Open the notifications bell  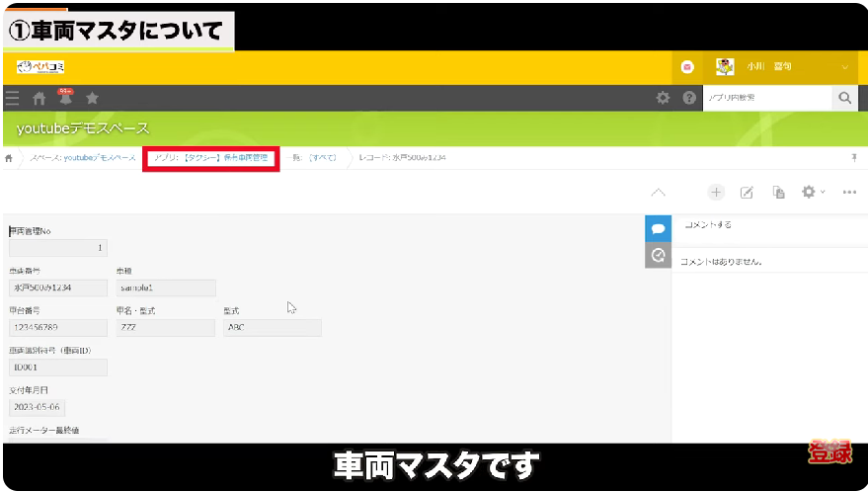65,98
